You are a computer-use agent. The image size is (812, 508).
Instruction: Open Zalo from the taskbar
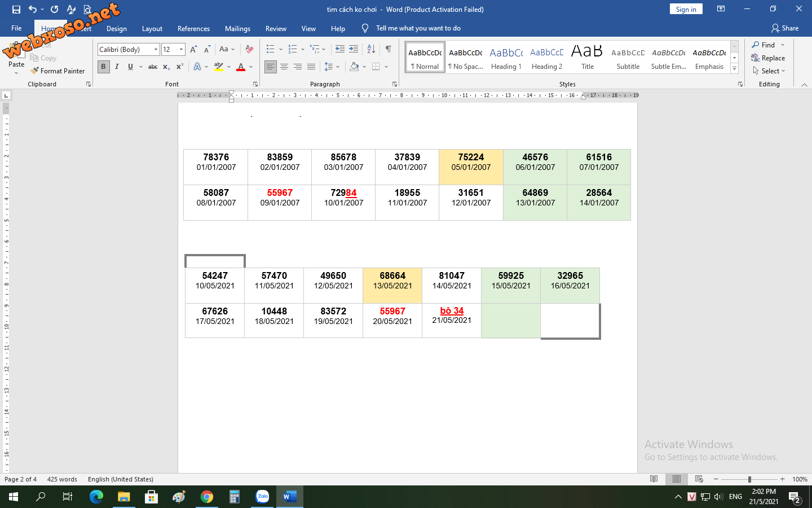pos(262,497)
